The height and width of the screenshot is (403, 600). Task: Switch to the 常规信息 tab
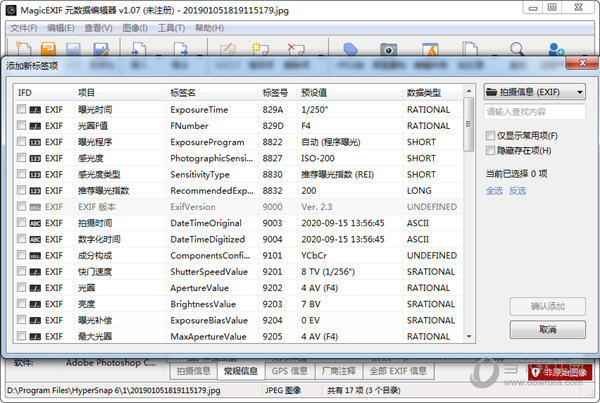pyautogui.click(x=241, y=371)
